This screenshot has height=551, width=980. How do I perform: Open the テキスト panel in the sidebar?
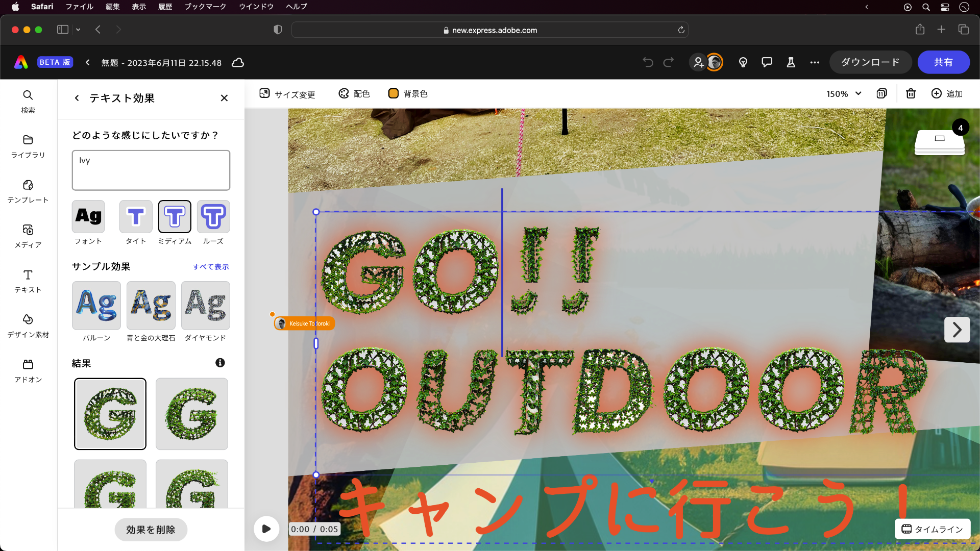click(28, 281)
